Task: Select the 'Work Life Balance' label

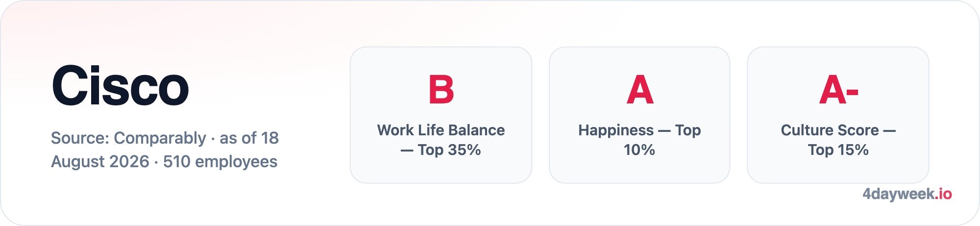Action: click(441, 130)
